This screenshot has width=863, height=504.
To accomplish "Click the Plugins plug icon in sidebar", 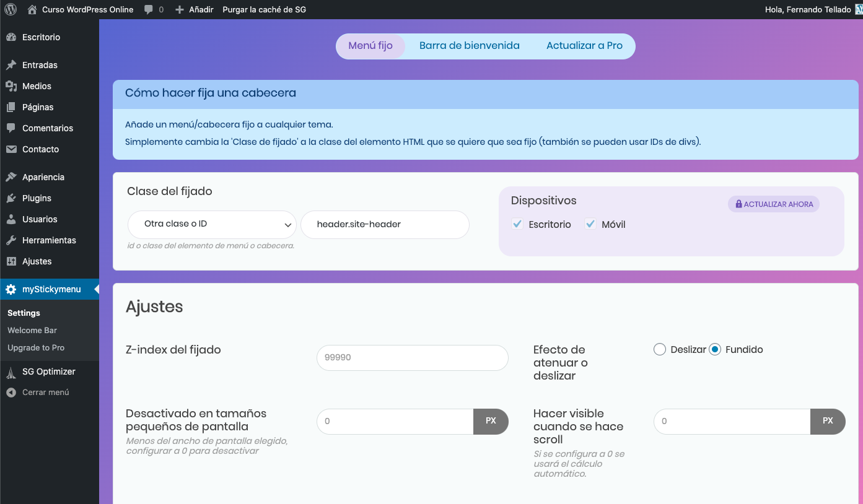I will pos(11,198).
